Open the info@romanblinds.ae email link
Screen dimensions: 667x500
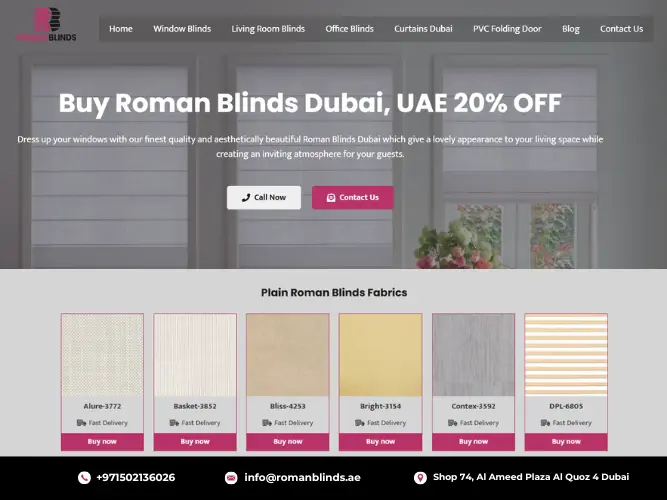click(x=302, y=477)
